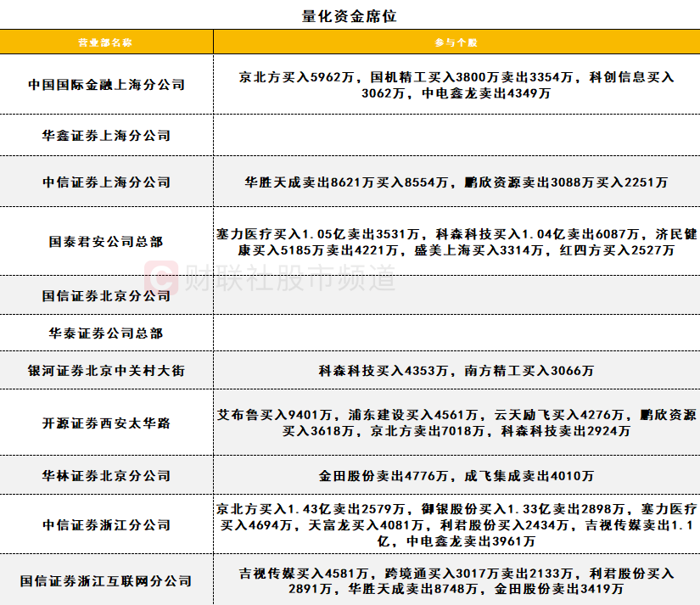700x605 pixels.
Task: Select the cell starting 塞力医疗买入1.05亿
Action: point(456,242)
